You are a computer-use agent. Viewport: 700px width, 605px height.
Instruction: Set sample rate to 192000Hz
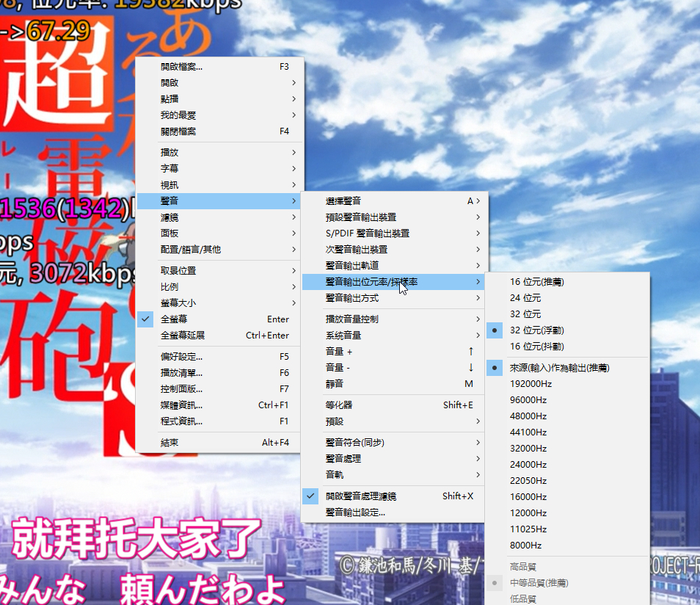click(x=567, y=384)
